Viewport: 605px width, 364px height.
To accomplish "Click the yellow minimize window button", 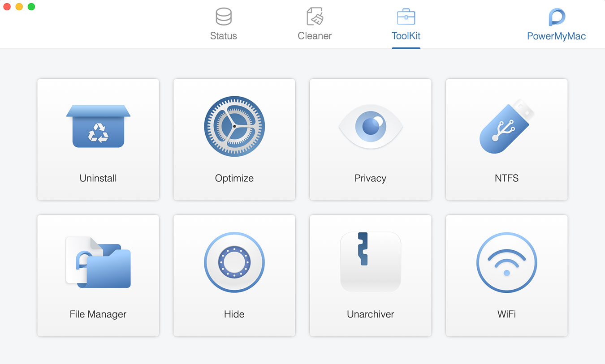I will tap(19, 7).
